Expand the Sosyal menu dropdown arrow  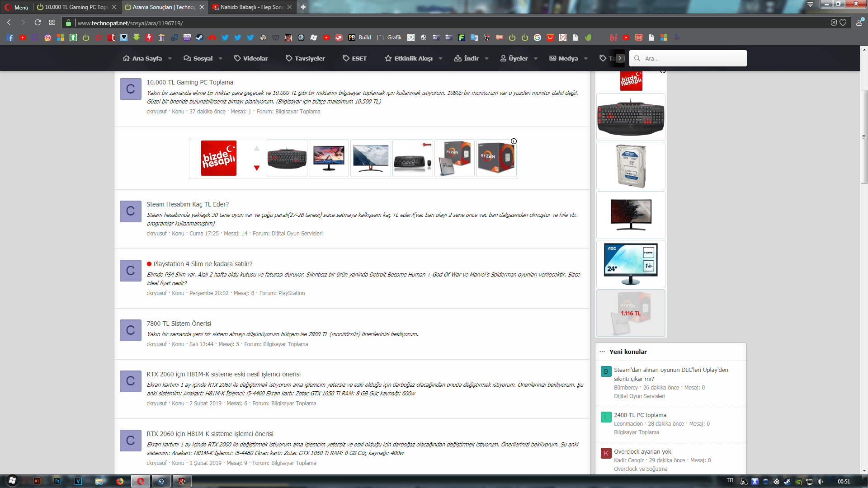221,58
